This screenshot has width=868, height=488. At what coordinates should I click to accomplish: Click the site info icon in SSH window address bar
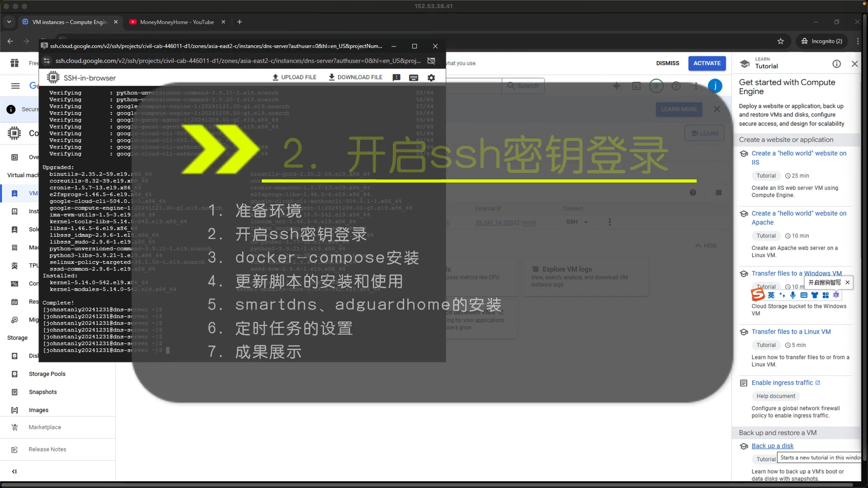[47, 61]
